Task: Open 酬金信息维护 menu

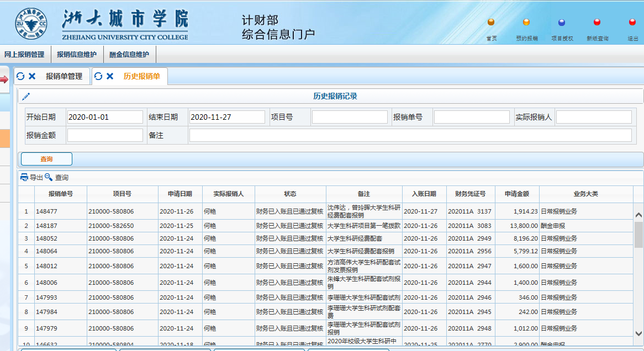Action: pos(129,54)
